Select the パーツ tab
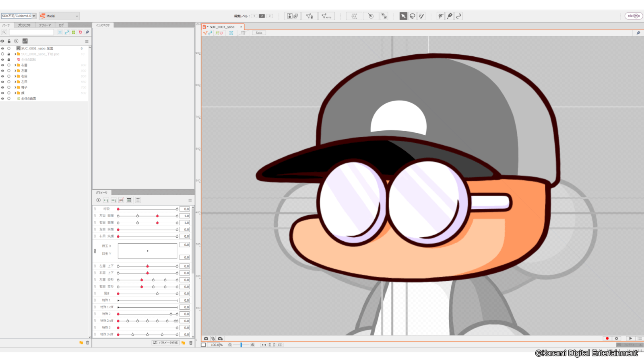Image resolution: width=644 pixels, height=362 pixels. pyautogui.click(x=6, y=25)
